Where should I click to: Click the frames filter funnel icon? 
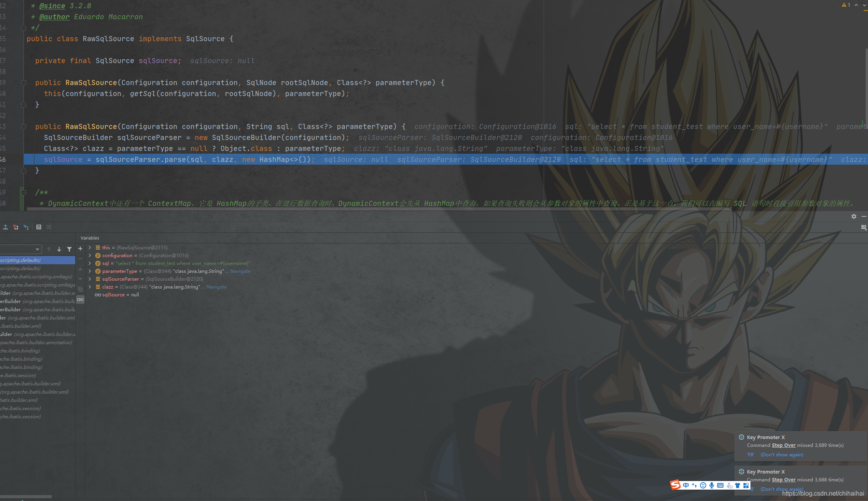[x=69, y=249]
